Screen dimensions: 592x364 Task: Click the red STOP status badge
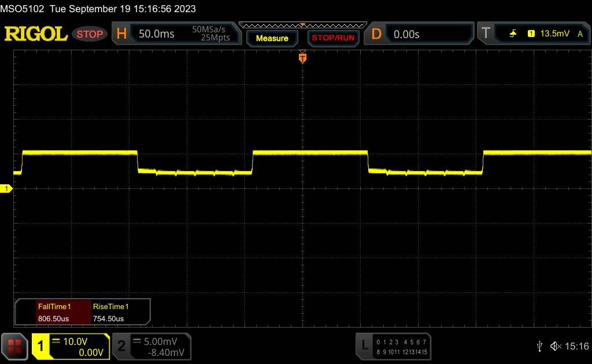coord(90,34)
